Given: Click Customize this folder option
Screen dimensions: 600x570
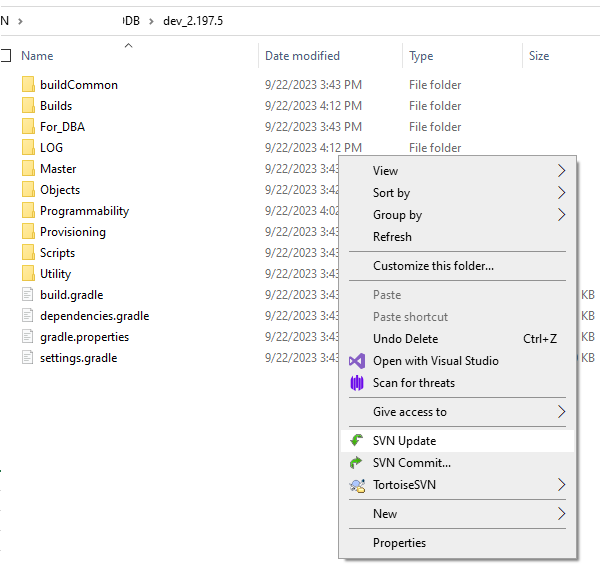Looking at the screenshot, I should (x=433, y=266).
